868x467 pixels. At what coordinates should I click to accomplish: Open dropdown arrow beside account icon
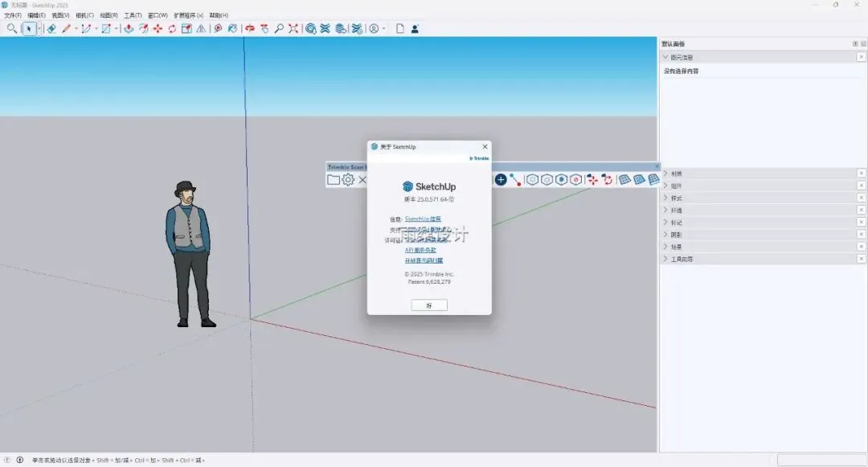[384, 29]
